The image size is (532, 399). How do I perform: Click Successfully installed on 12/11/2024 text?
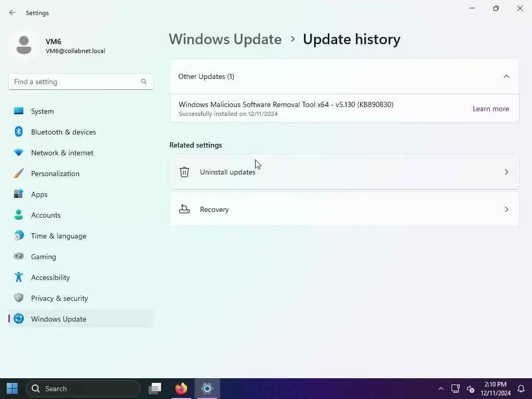(x=228, y=114)
